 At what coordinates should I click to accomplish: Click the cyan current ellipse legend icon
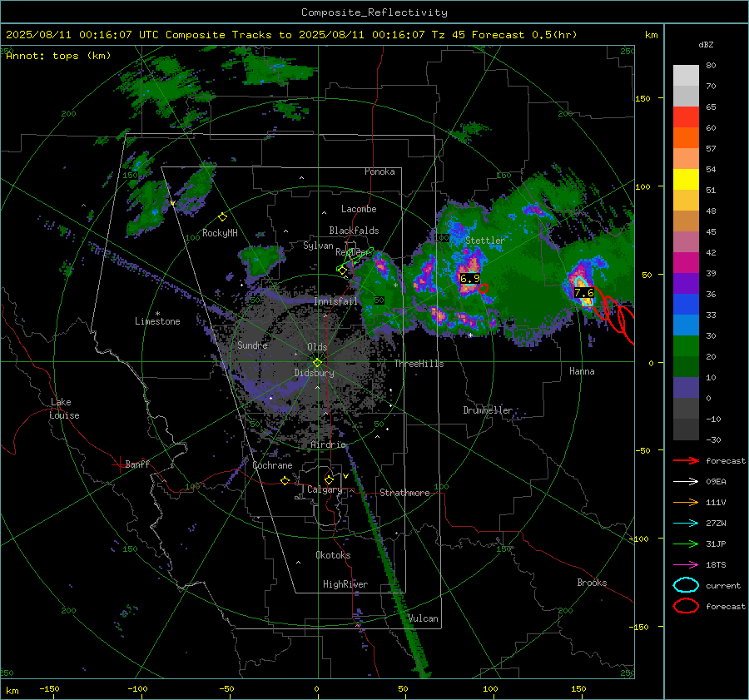point(686,585)
